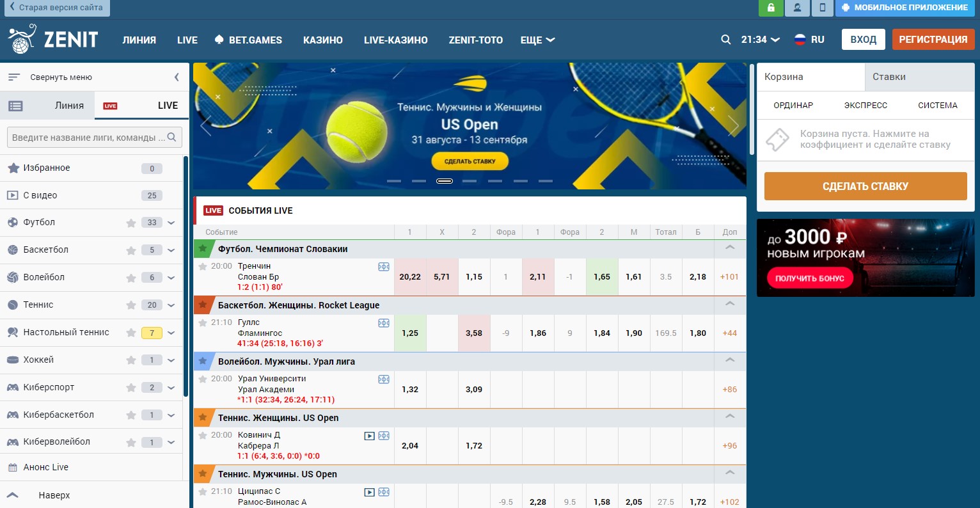Click the green unlock icon at the top
This screenshot has height=508, width=980.
771,8
